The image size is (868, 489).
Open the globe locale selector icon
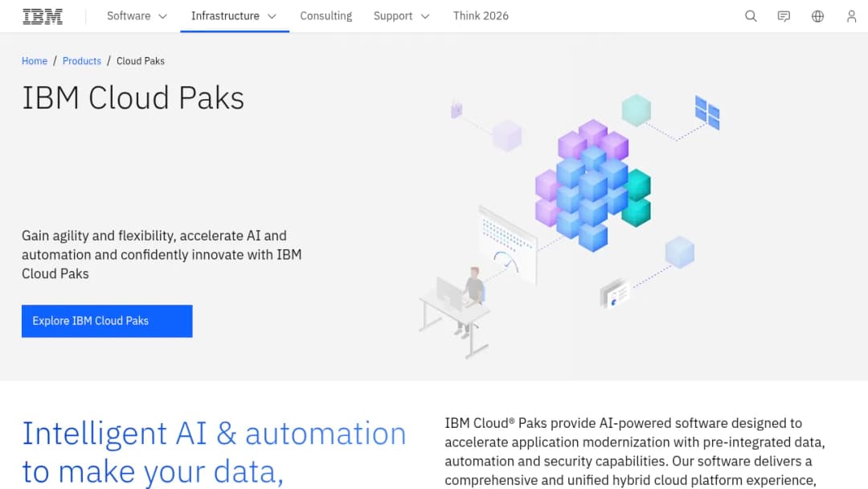(817, 16)
